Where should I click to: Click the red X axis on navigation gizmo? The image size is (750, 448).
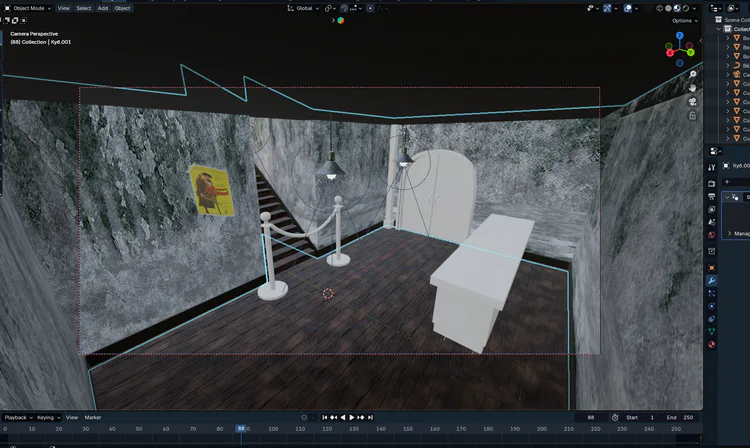[x=670, y=53]
